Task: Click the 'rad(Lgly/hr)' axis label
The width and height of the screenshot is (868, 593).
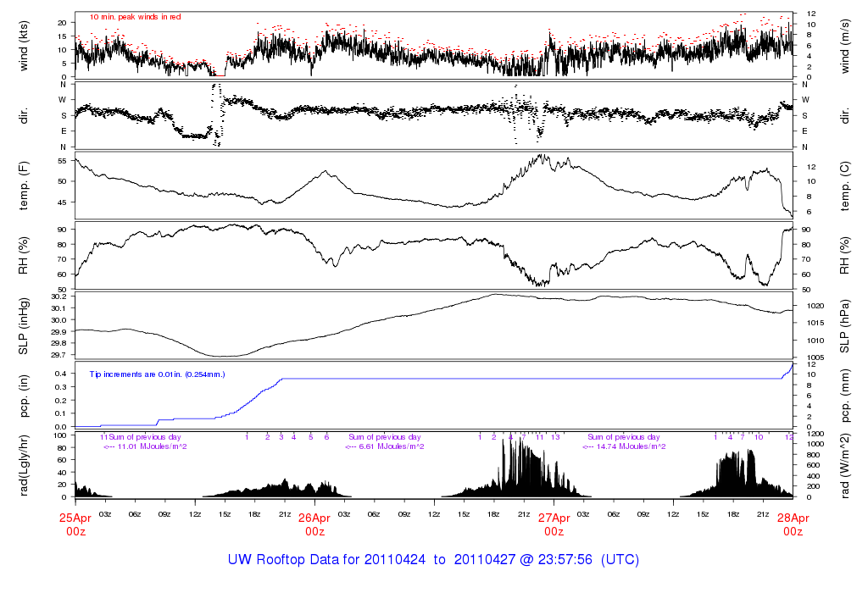Action: coord(23,465)
